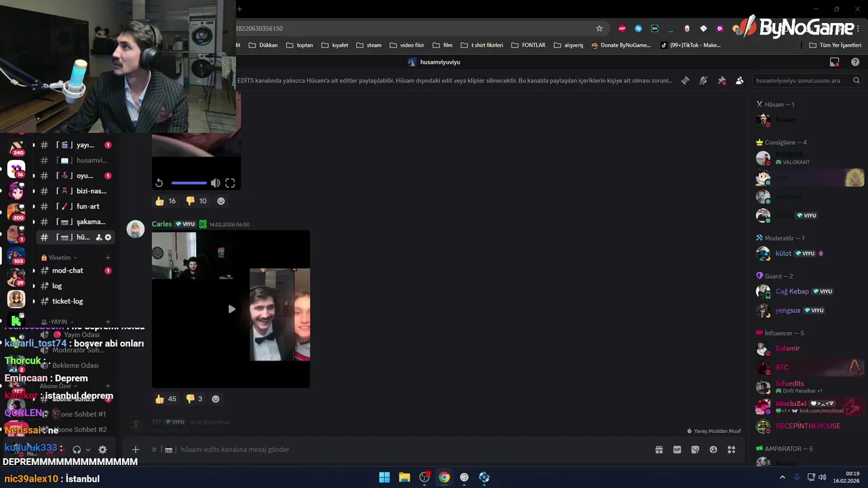Collapse the -YAYIN category
The image size is (868, 488).
58,322
